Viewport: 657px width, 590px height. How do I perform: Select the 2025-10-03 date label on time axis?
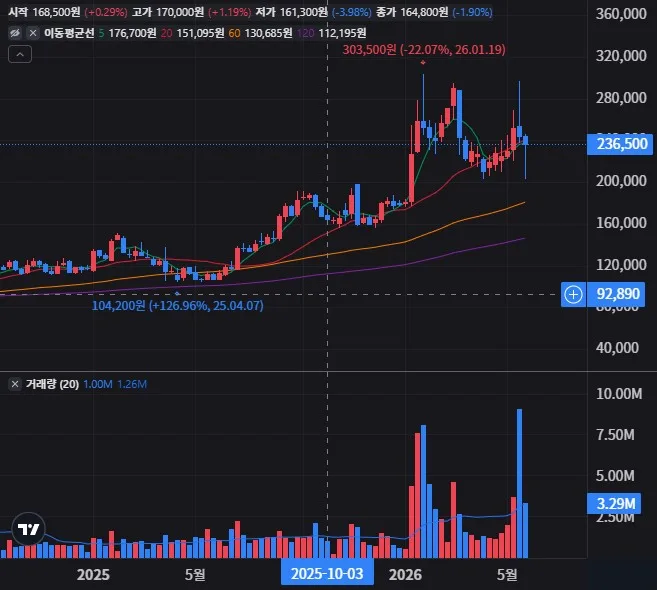(327, 574)
